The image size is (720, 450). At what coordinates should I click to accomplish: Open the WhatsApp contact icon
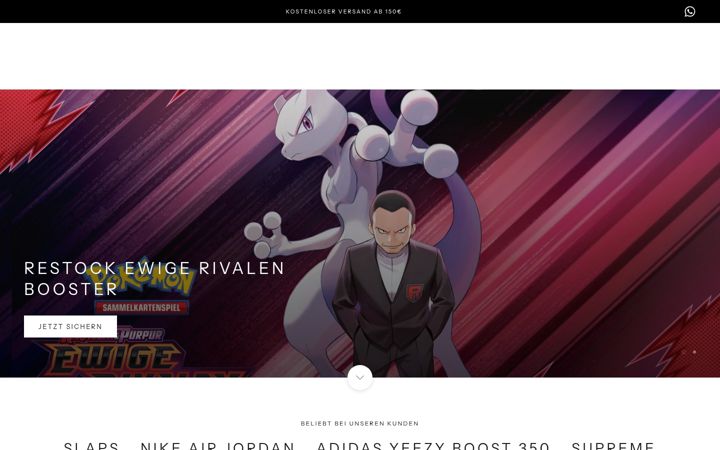point(689,11)
